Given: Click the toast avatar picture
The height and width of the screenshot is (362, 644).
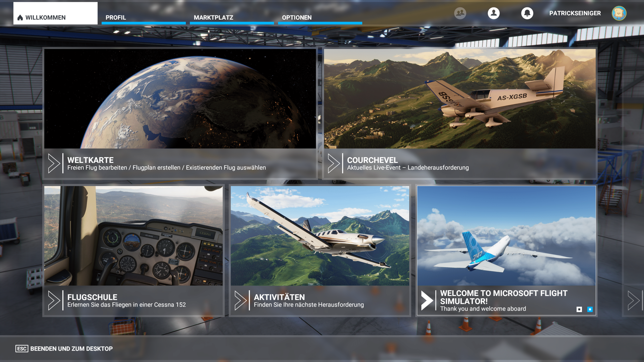Looking at the screenshot, I should [x=619, y=13].
